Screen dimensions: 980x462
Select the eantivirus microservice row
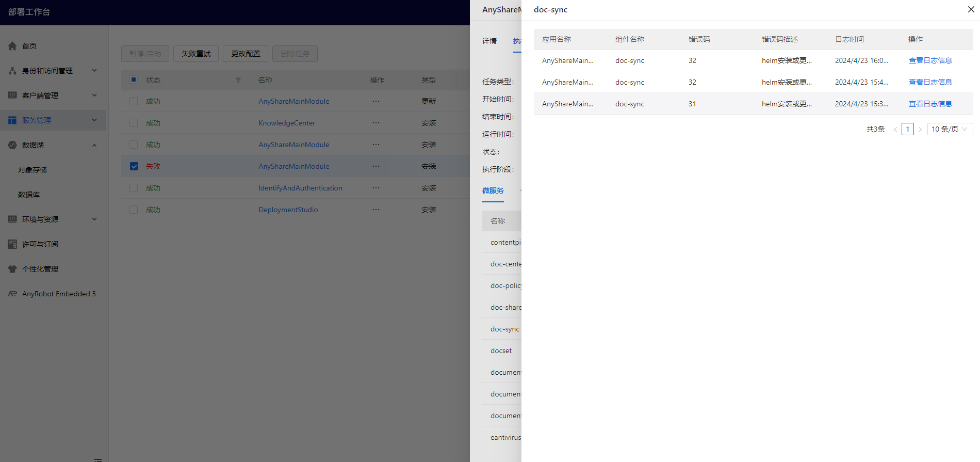[x=502, y=437]
